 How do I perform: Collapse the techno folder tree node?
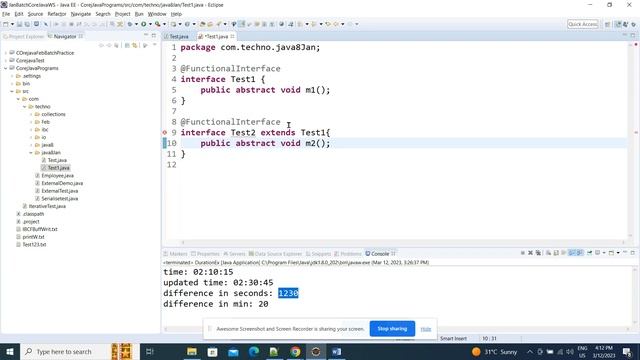tap(24, 107)
